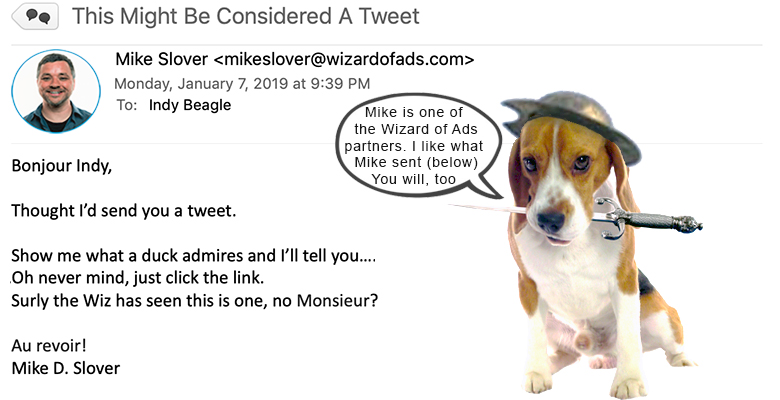This screenshot has height=400, width=780.
Task: Click the conversation bubbles back icon
Action: click(x=36, y=16)
